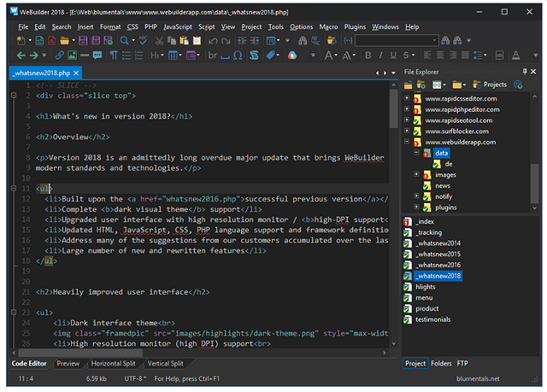Open the Macro menu
Viewport: 547px width, 392px height.
click(x=328, y=26)
